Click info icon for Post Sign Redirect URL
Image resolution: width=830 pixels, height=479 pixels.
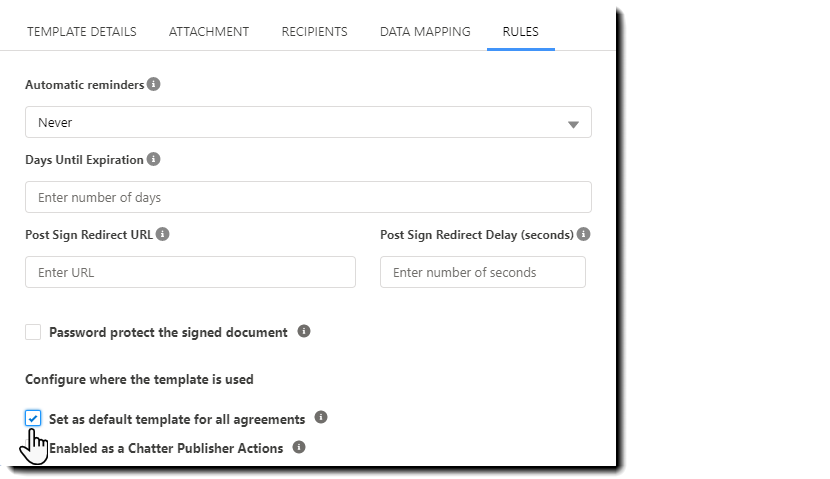163,235
